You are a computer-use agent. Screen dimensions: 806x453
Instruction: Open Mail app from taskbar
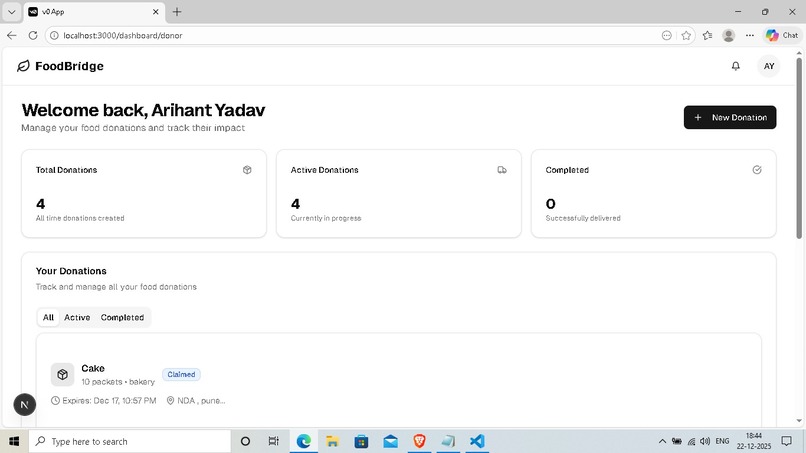(x=390, y=441)
